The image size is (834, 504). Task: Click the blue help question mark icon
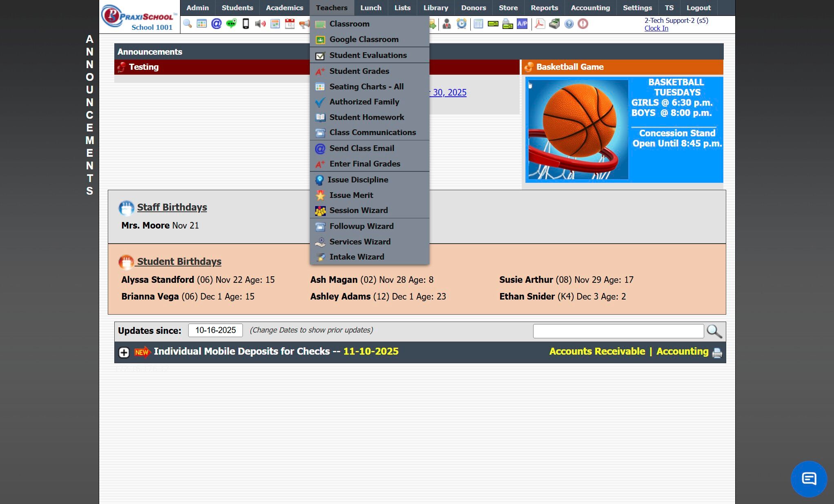click(x=569, y=24)
